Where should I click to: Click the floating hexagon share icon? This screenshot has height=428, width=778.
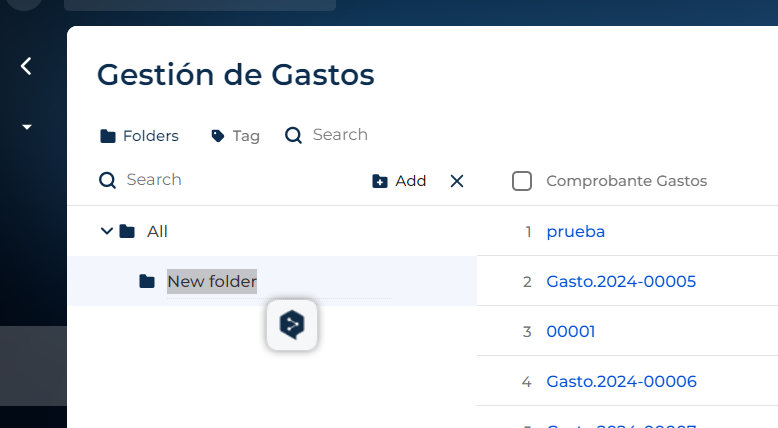point(292,325)
